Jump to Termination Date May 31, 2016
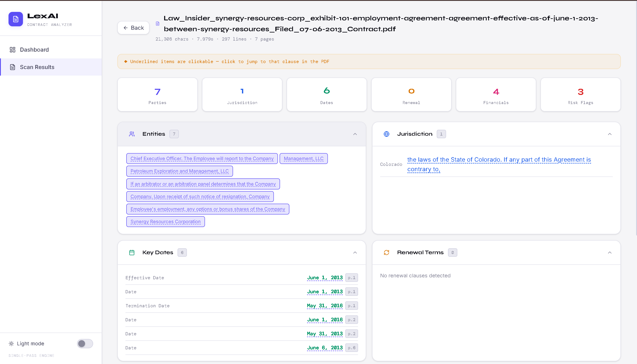Image resolution: width=637 pixels, height=364 pixels. [325, 306]
